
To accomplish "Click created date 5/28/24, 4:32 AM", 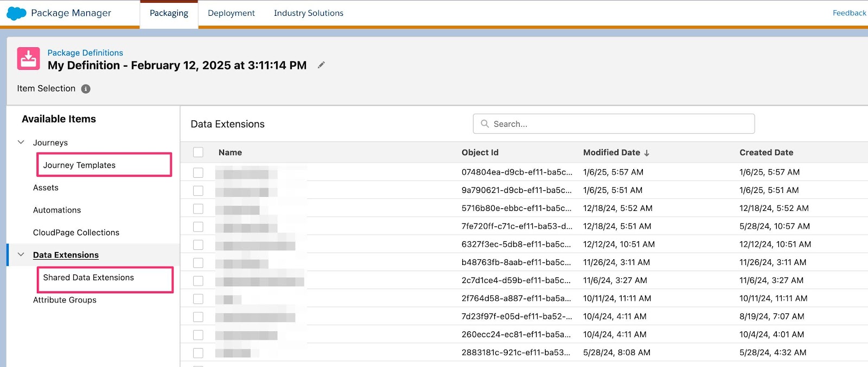I will pyautogui.click(x=773, y=353).
